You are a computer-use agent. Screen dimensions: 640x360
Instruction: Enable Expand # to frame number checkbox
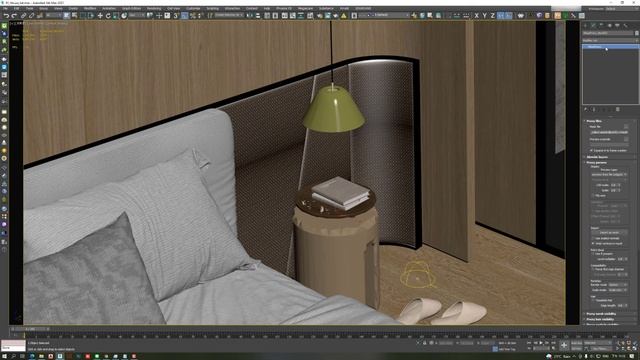point(591,151)
